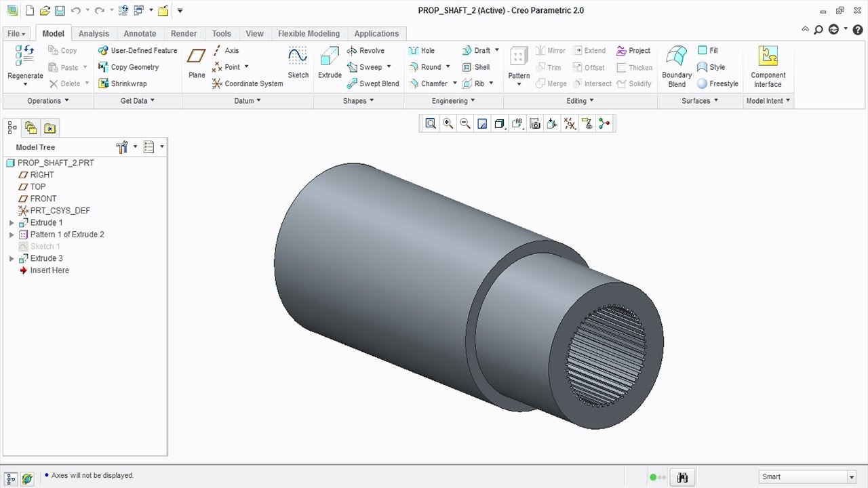868x488 pixels.
Task: Click the Draft button
Action: click(x=476, y=50)
